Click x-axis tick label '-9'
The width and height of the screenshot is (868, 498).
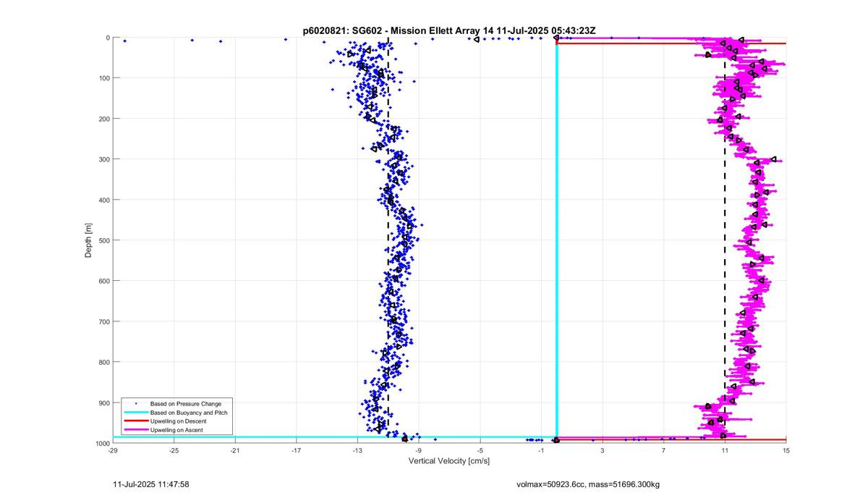tap(419, 450)
